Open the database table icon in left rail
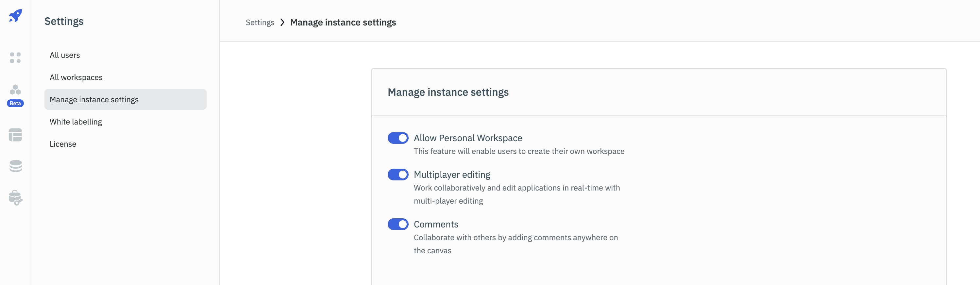Viewport: 980px width, 285px height. pos(15,135)
